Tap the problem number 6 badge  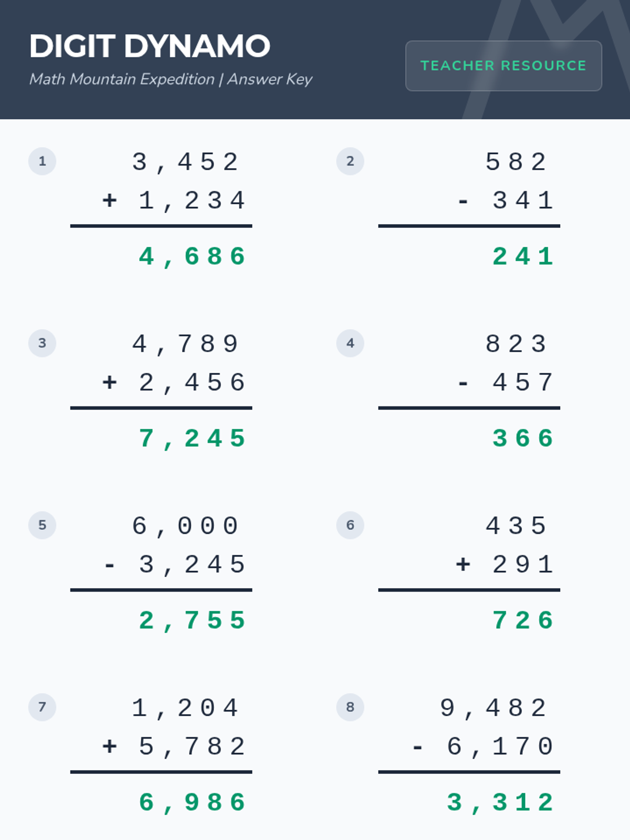350,525
